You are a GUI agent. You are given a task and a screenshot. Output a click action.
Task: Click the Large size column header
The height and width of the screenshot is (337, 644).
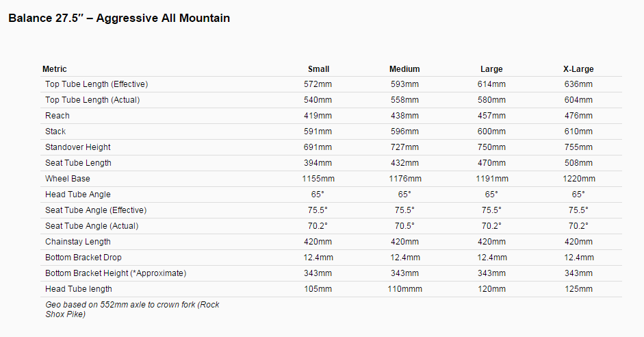pos(491,69)
